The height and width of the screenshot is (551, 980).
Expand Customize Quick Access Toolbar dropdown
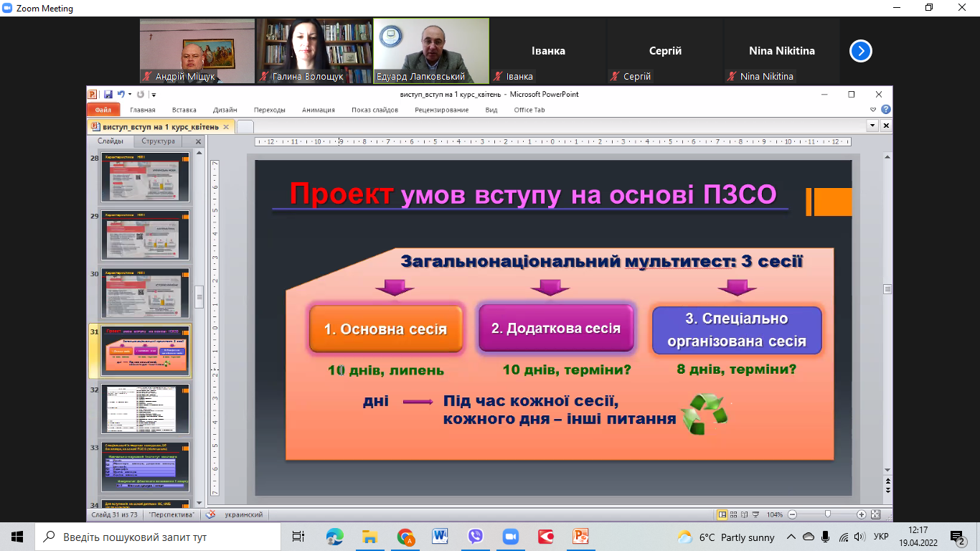pyautogui.click(x=154, y=94)
